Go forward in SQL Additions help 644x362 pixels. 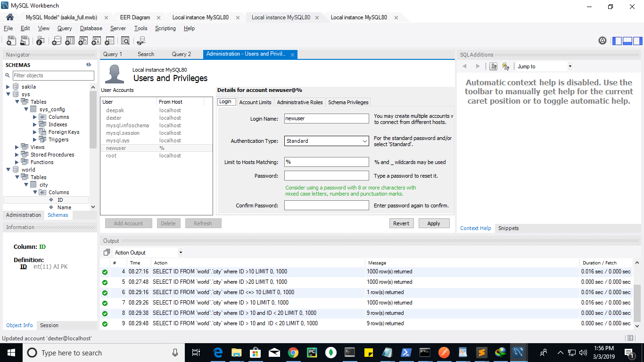pos(478,66)
